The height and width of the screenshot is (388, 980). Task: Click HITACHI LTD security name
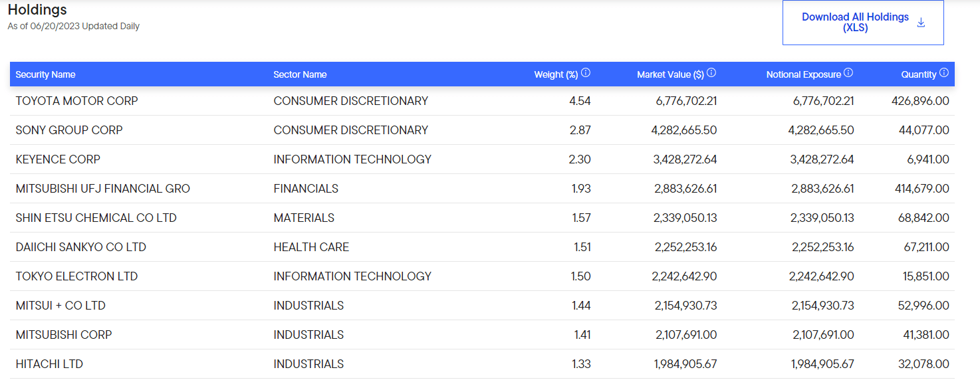point(49,364)
